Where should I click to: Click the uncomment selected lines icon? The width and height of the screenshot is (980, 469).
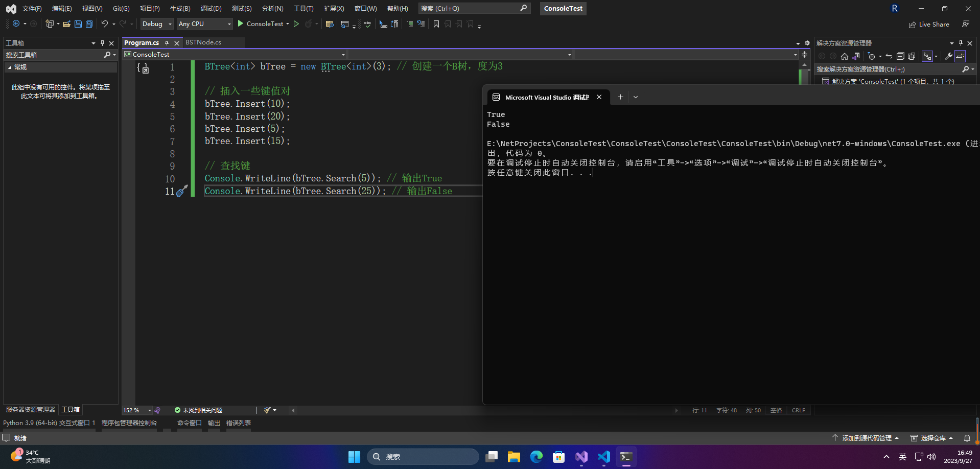point(421,24)
